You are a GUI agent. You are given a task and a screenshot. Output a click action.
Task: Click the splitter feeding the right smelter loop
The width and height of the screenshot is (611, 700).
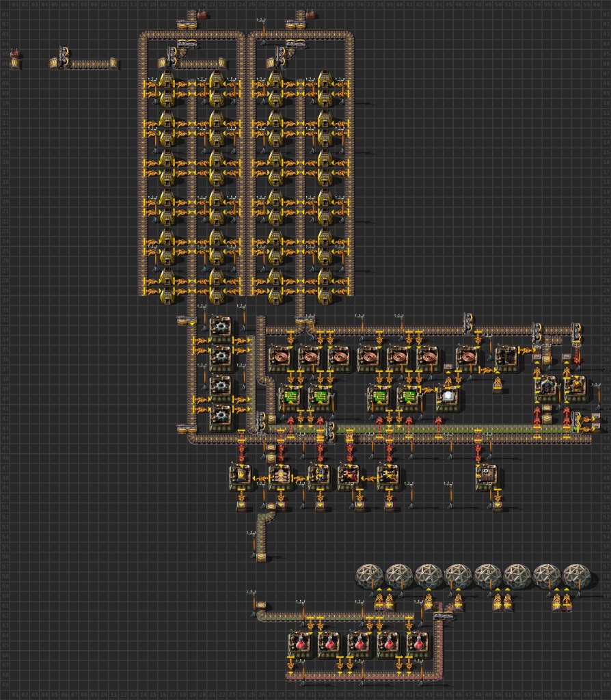click(295, 25)
